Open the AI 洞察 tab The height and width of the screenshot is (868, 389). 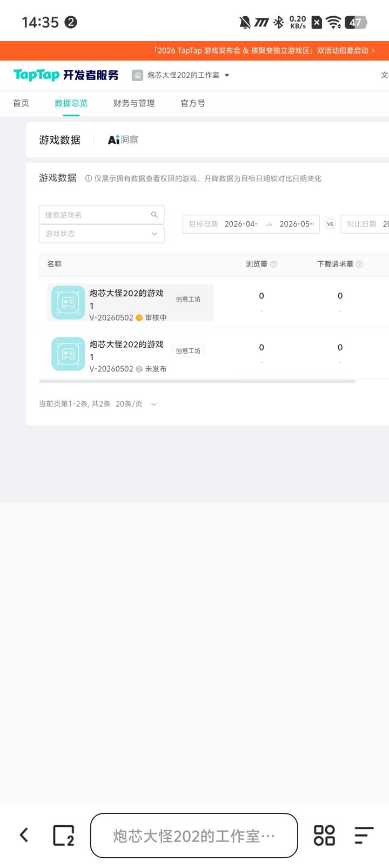123,140
